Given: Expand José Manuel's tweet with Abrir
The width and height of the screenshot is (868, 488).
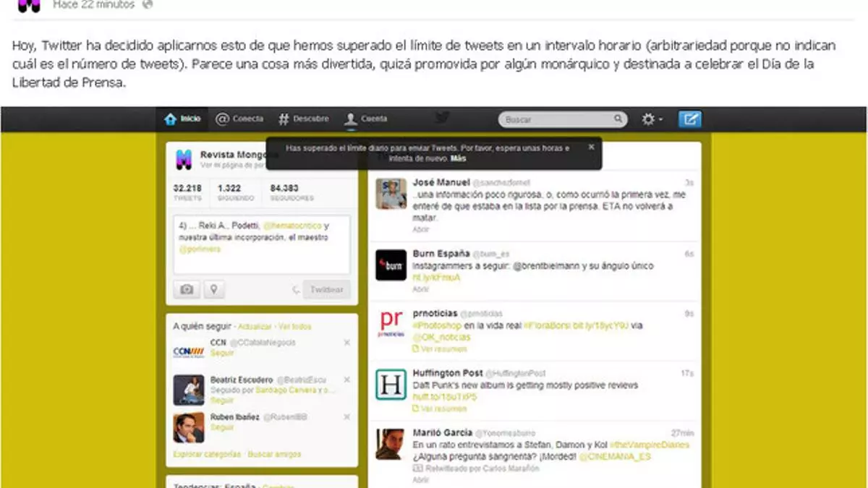Looking at the screenshot, I should pos(420,230).
